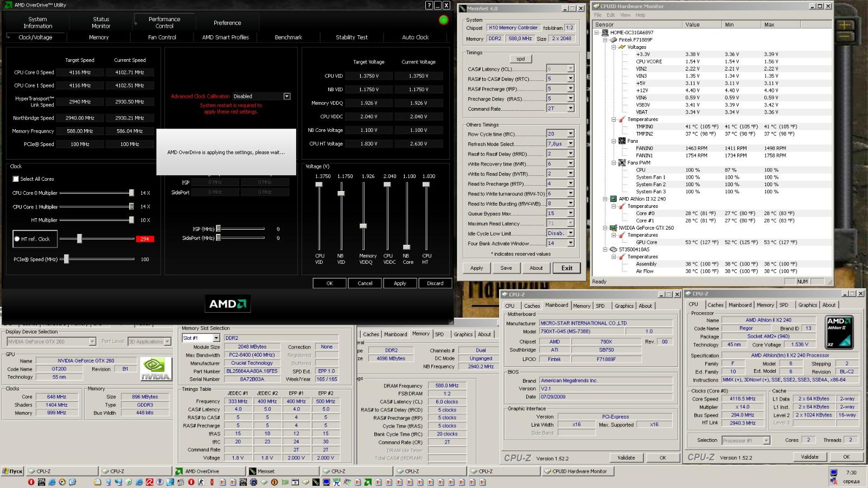The height and width of the screenshot is (488, 868).
Task: Click the CPU-Z icon in the Mainboard window title bar
Action: coord(505,294)
